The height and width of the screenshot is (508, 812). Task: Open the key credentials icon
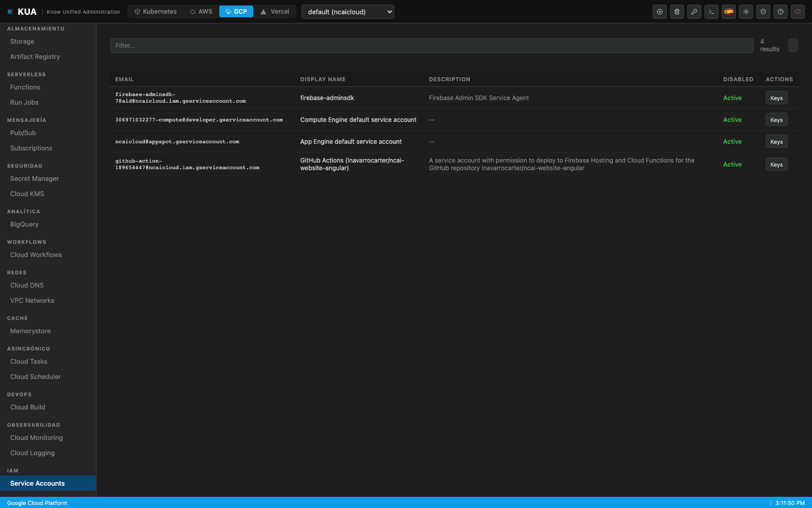click(x=694, y=12)
